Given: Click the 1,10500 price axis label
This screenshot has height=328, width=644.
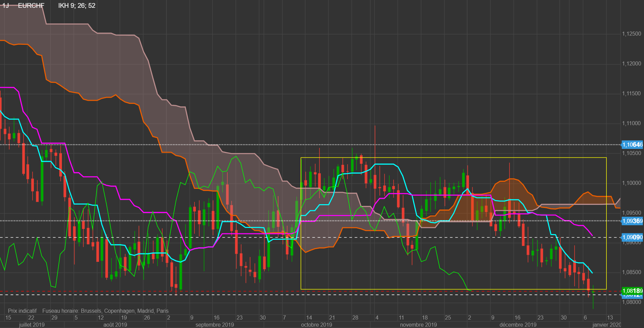Looking at the screenshot, I should point(631,153).
